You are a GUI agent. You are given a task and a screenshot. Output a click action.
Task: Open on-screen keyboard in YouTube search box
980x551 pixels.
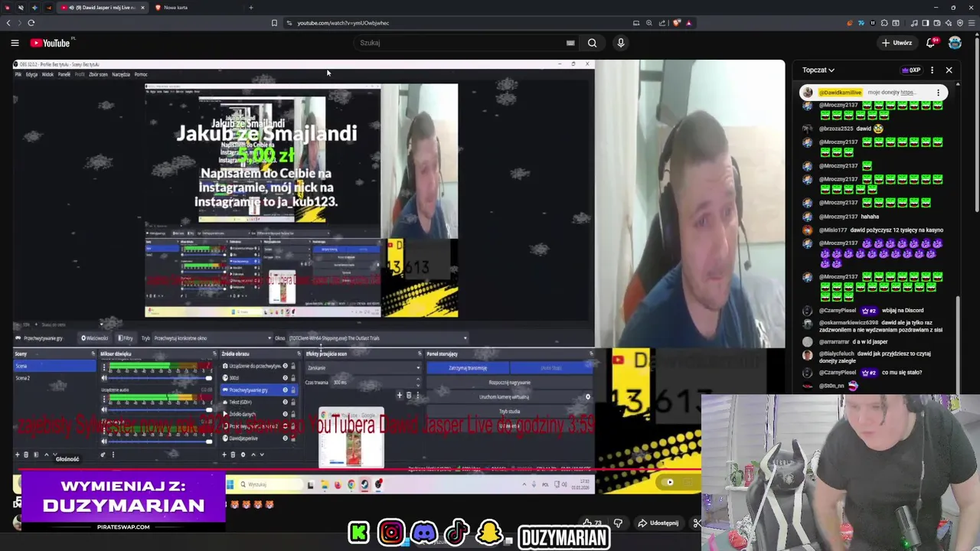(x=570, y=43)
